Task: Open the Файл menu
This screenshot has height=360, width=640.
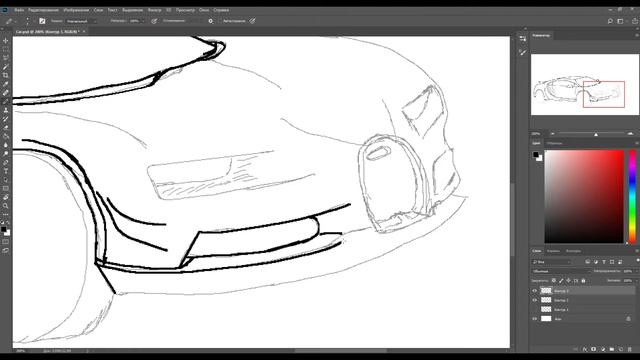Action: click(x=19, y=10)
